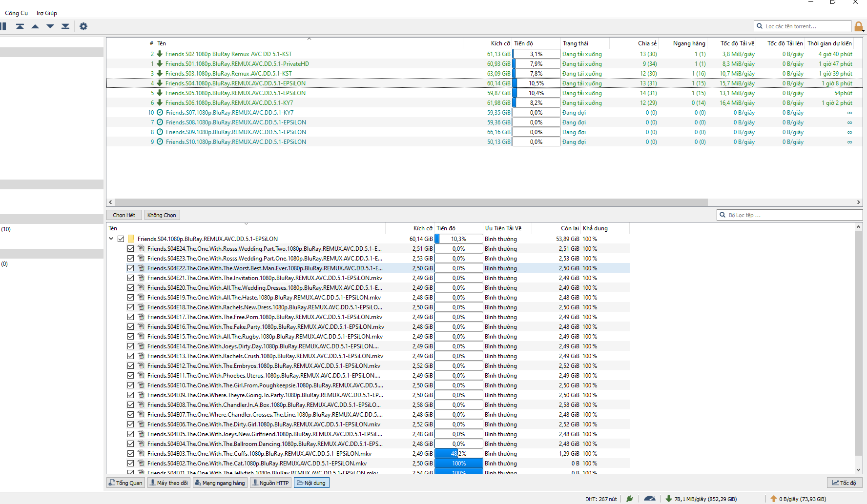867x504 pixels.
Task: Uncheck S04E22 Worst.Best.Man.Ever file checkbox
Action: pos(130,268)
